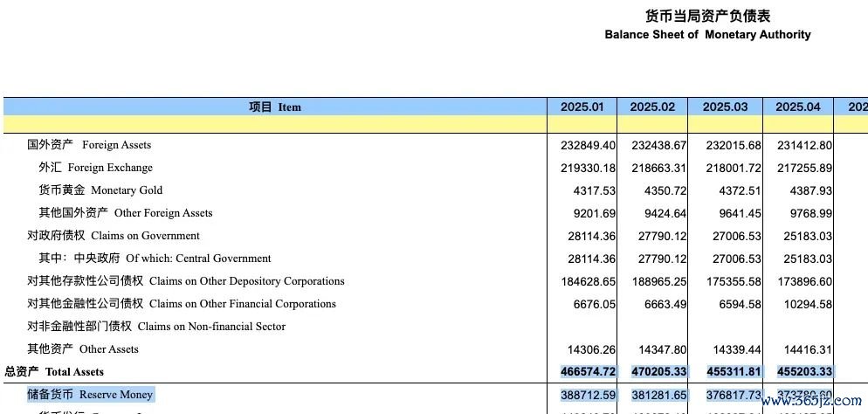Select the Total Assets row label
The width and height of the screenshot is (868, 414).
[x=54, y=372]
